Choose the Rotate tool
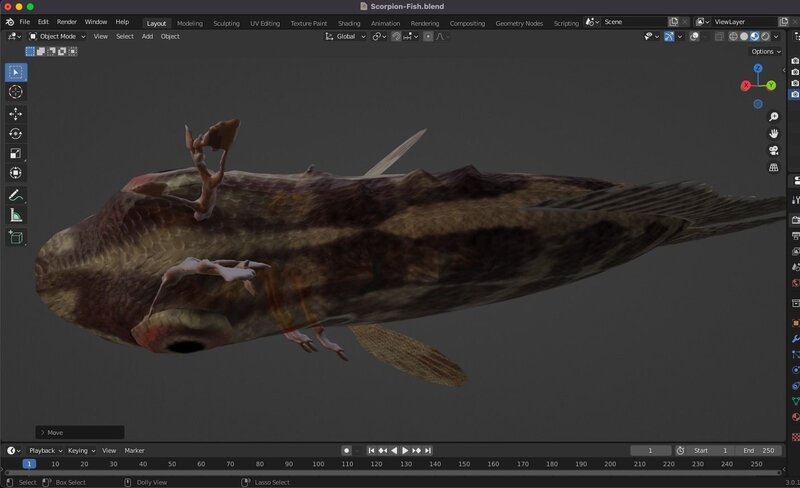Image resolution: width=800 pixels, height=488 pixels. 16,134
